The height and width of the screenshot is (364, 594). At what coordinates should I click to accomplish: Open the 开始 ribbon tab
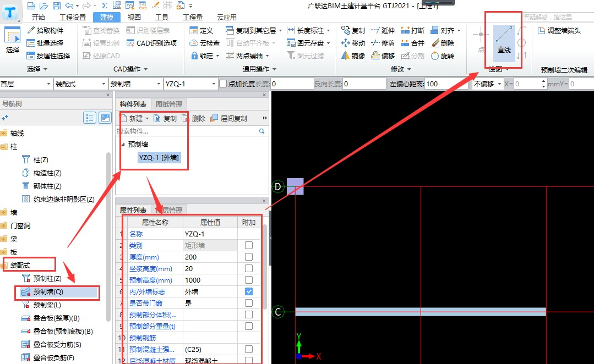click(x=39, y=17)
